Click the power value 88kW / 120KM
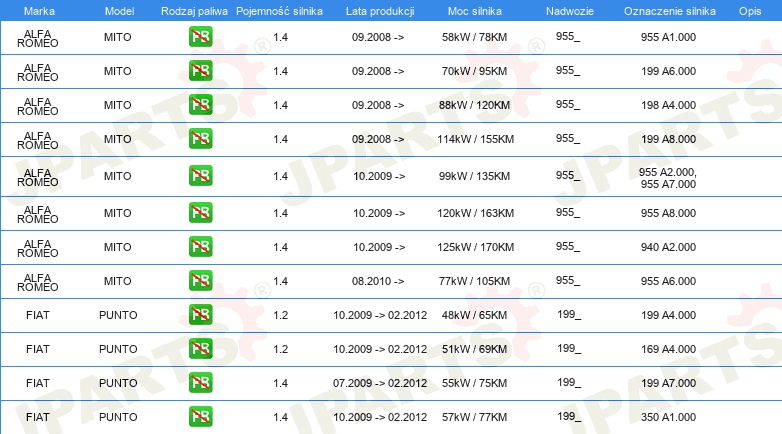This screenshot has height=434, width=782. [474, 105]
